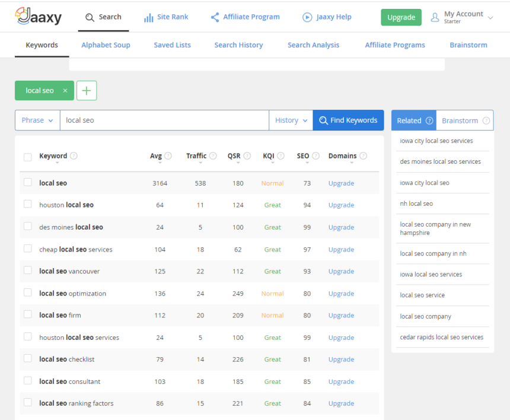This screenshot has width=510, height=420.
Task: Expand the History dropdown
Action: point(291,120)
